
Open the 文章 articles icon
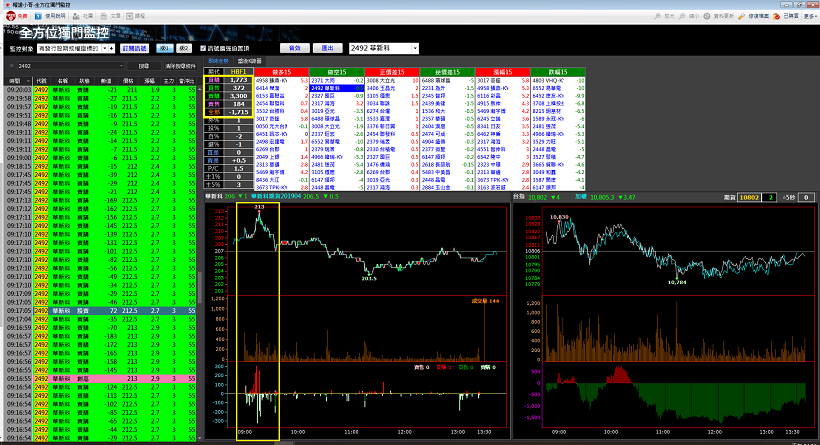(x=104, y=16)
